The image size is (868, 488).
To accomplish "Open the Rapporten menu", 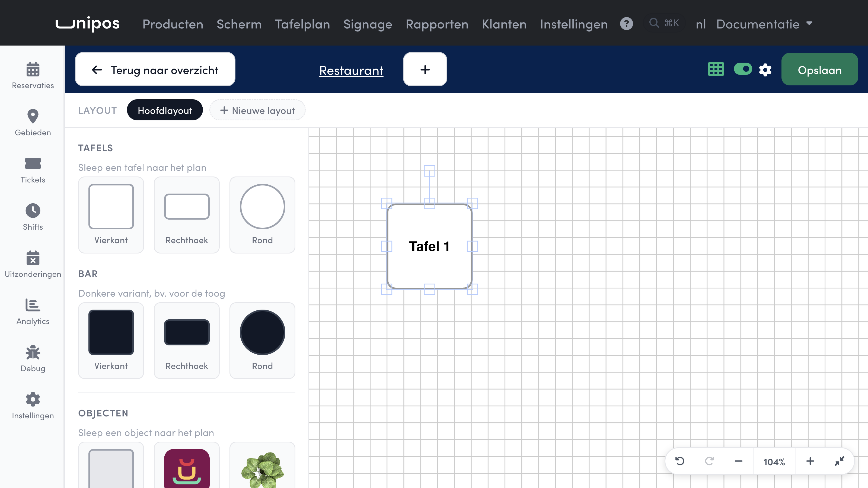I will point(437,24).
